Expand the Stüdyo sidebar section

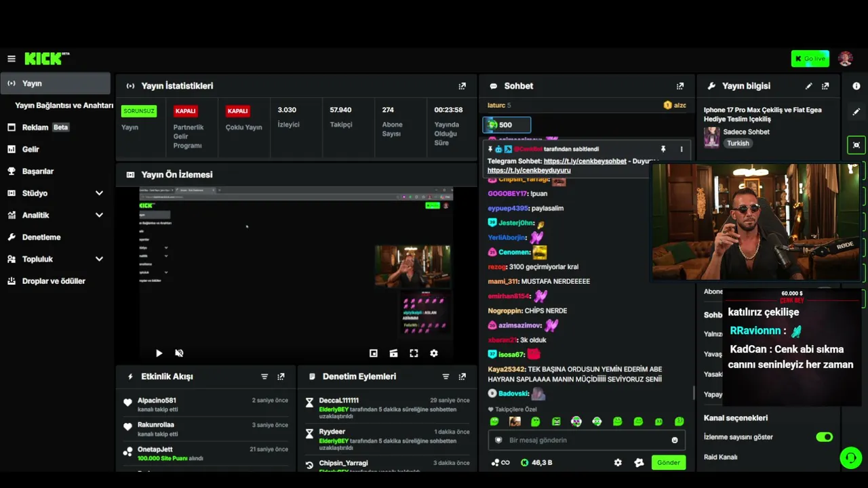click(x=99, y=193)
